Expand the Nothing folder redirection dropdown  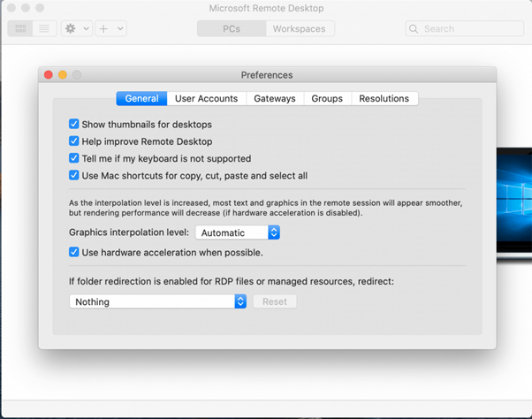point(157,301)
